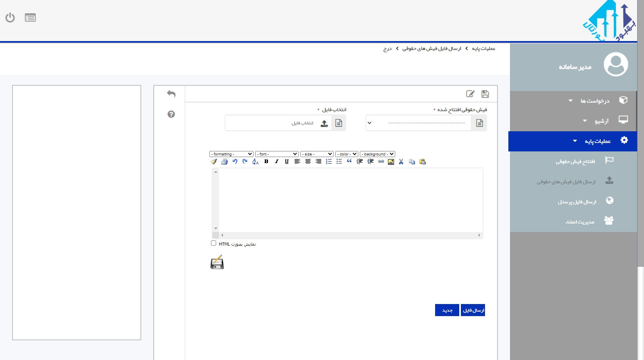This screenshot has width=644, height=360.
Task: Expand the فیش حقوقی افتتاح شده dropdown
Action: 419,123
